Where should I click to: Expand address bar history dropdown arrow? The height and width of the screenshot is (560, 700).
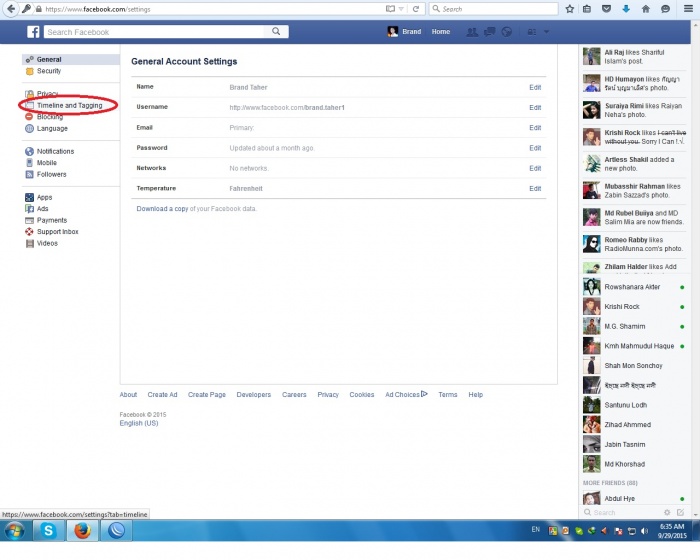[x=401, y=9]
